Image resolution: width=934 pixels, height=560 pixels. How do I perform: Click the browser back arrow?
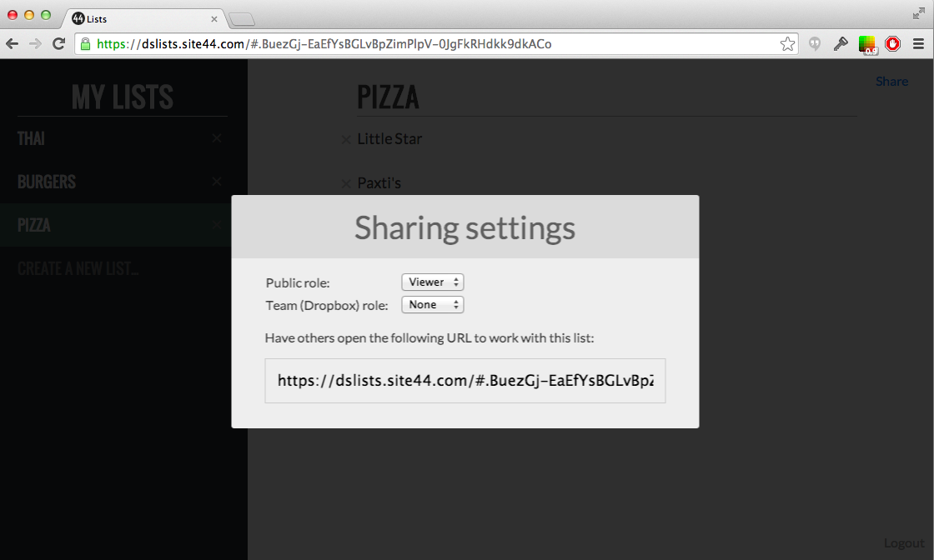[x=12, y=44]
